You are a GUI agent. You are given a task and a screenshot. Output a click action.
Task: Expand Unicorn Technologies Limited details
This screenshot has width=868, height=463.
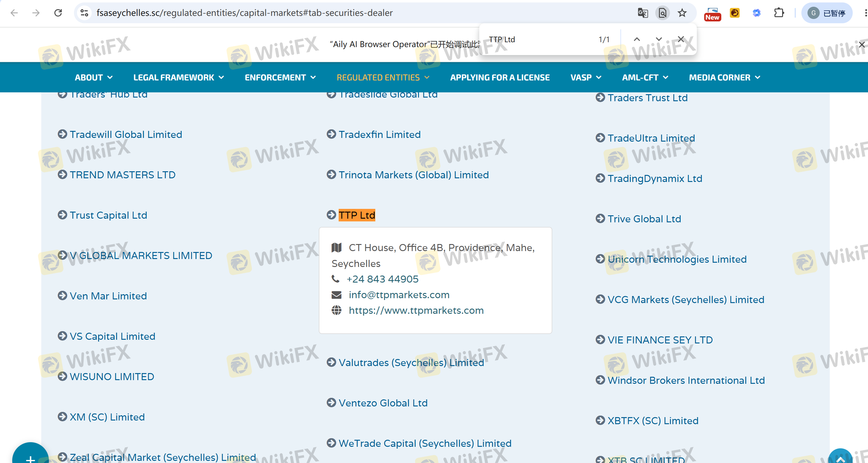(677, 259)
